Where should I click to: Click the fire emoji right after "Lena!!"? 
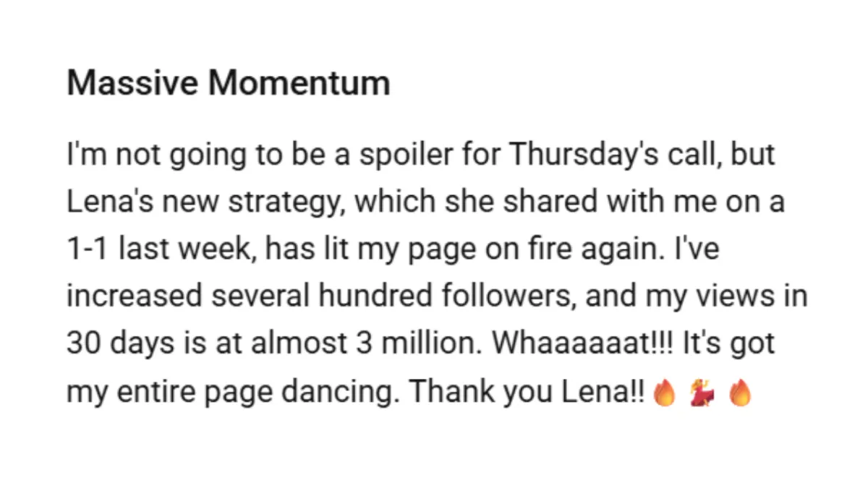pyautogui.click(x=663, y=394)
